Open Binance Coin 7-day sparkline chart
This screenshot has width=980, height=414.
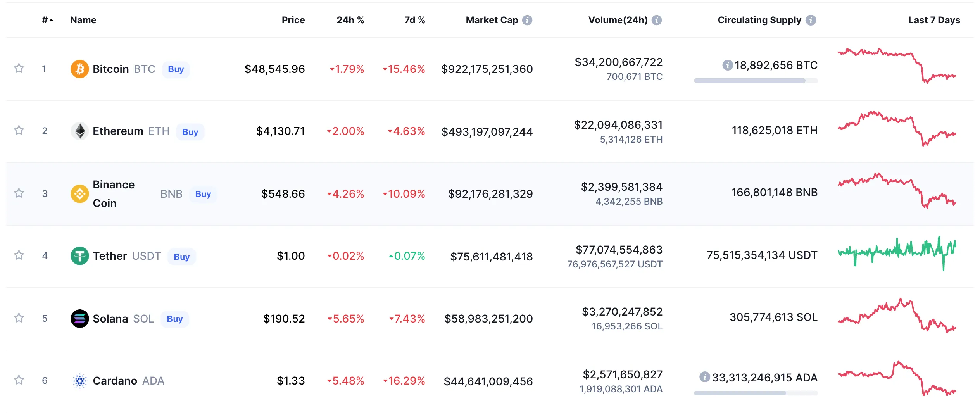[897, 190]
